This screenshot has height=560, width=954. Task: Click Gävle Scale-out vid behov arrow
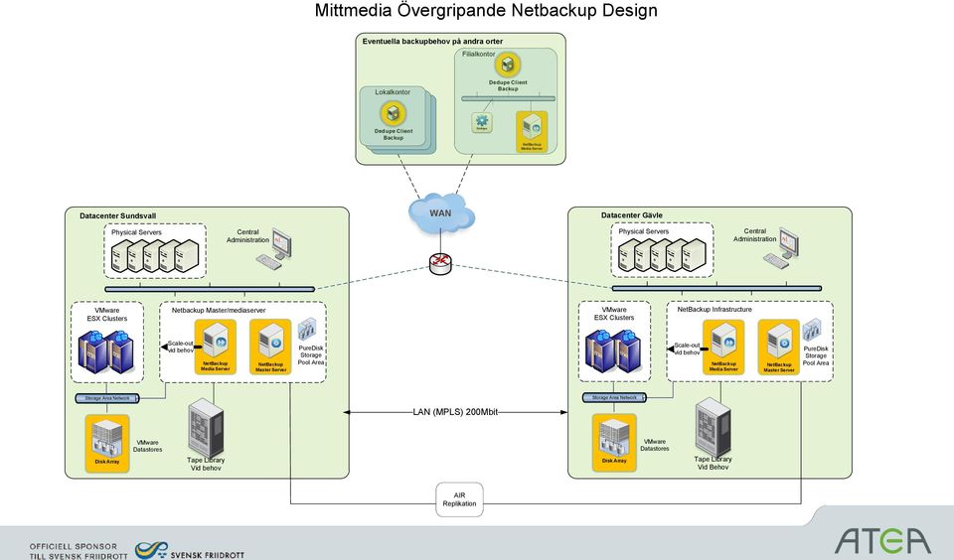688,350
